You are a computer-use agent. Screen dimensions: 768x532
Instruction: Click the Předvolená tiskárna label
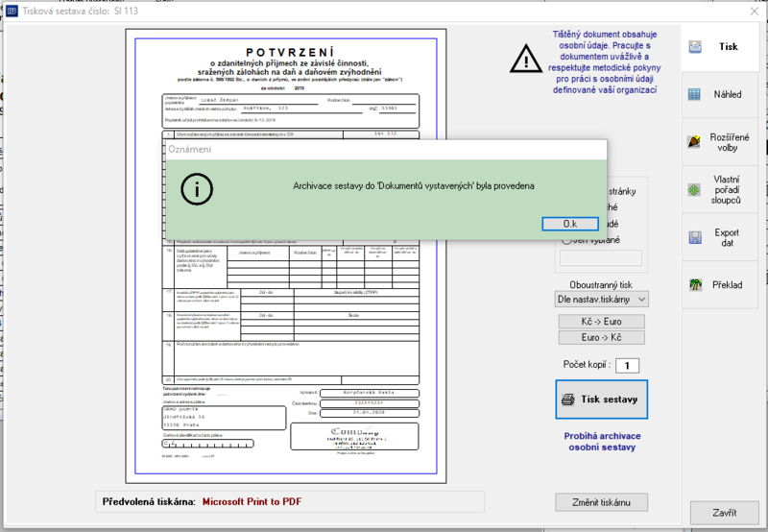(149, 501)
